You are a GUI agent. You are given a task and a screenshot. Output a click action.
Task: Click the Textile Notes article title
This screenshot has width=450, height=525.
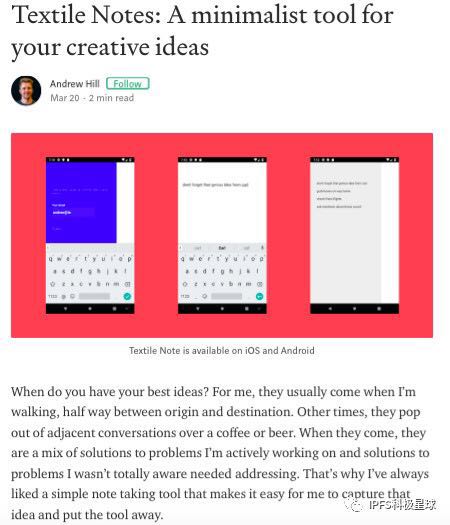click(202, 31)
